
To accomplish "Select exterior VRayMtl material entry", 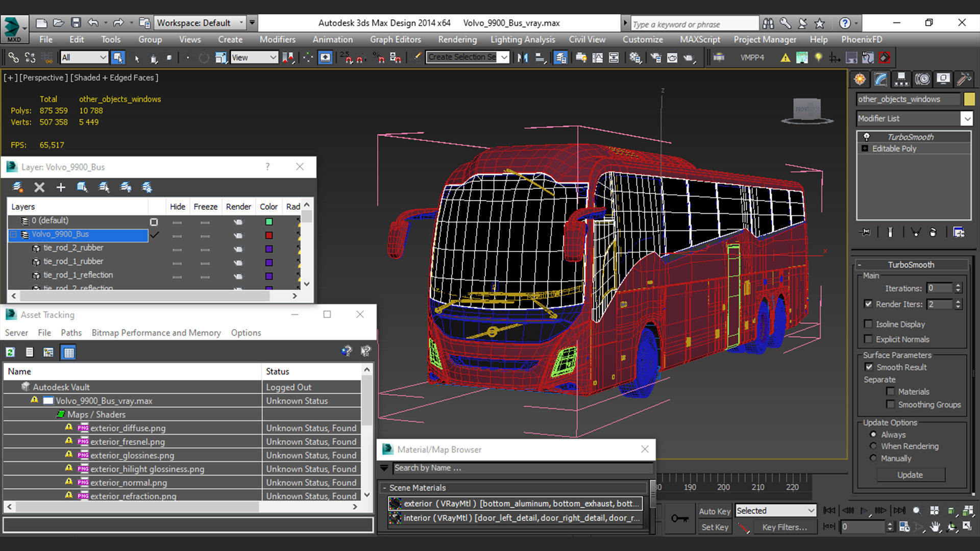I will point(514,504).
